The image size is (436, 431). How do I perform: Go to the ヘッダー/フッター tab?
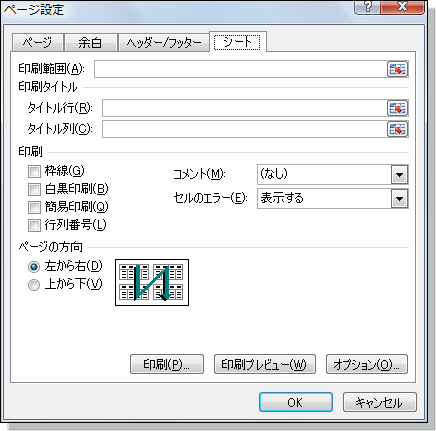(164, 43)
